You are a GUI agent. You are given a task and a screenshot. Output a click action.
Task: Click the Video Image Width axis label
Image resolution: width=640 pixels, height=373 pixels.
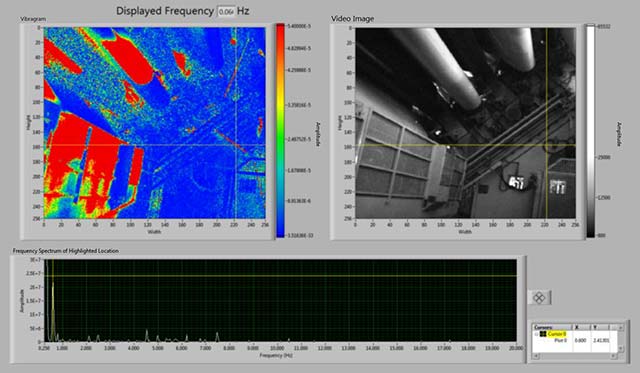tap(465, 231)
